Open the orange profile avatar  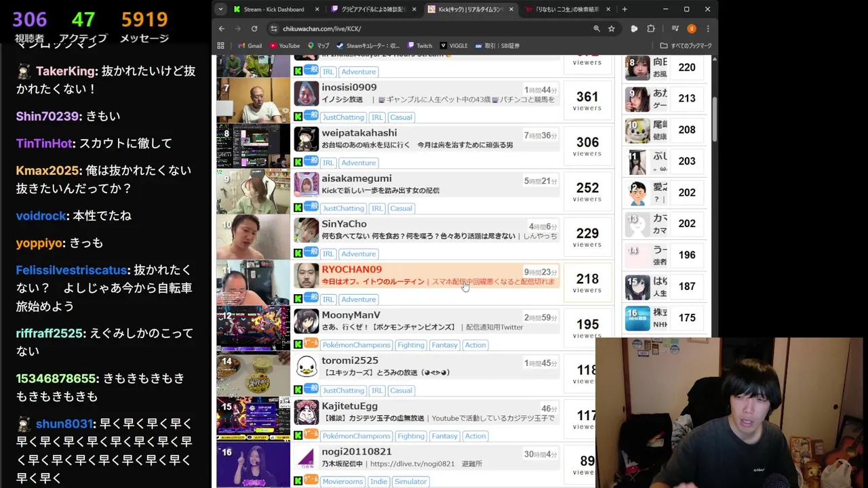click(x=692, y=28)
